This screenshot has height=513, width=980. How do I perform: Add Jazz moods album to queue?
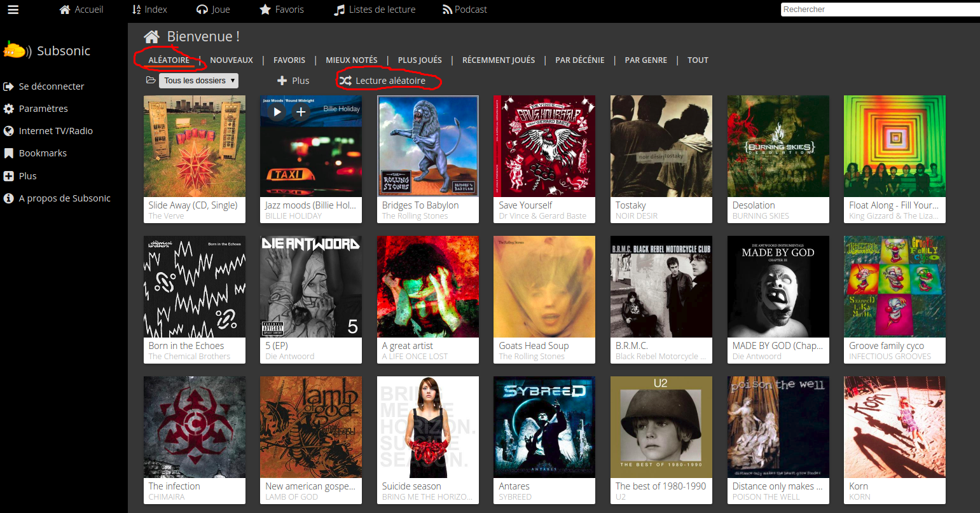coord(301,112)
